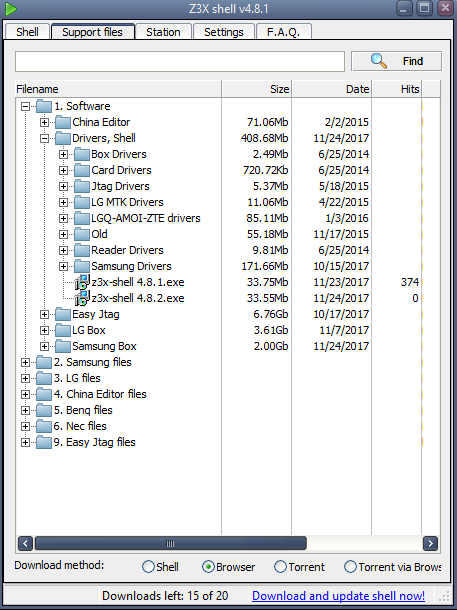The height and width of the screenshot is (610, 457).
Task: Click the LG MTK Drivers folder icon
Action: coord(81,202)
